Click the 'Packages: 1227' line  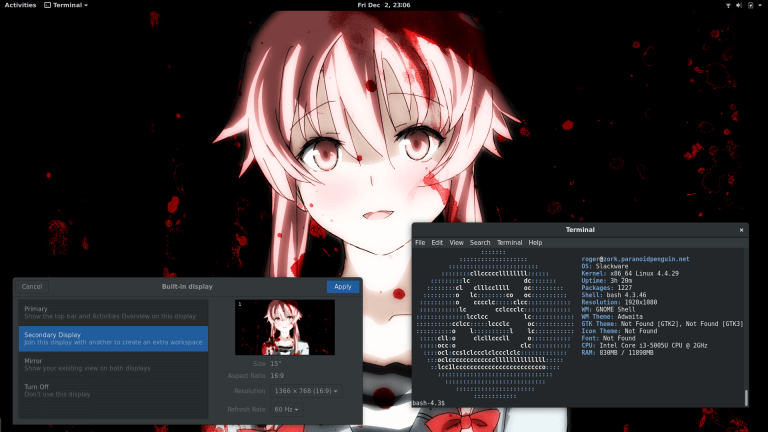pos(606,288)
